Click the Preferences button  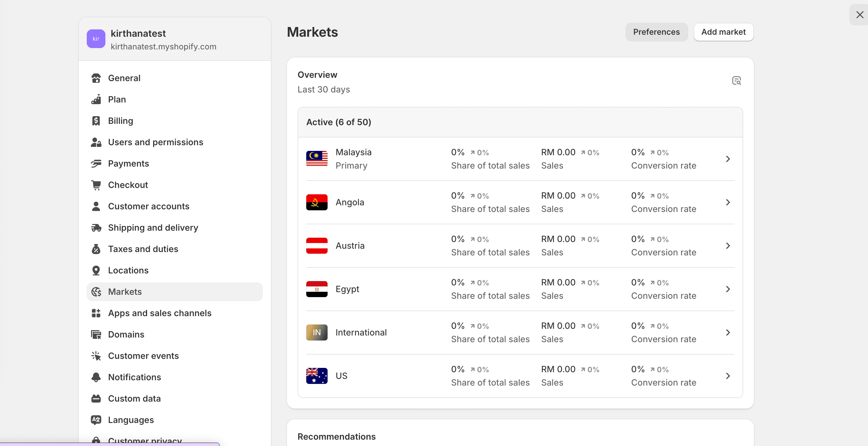pyautogui.click(x=657, y=32)
